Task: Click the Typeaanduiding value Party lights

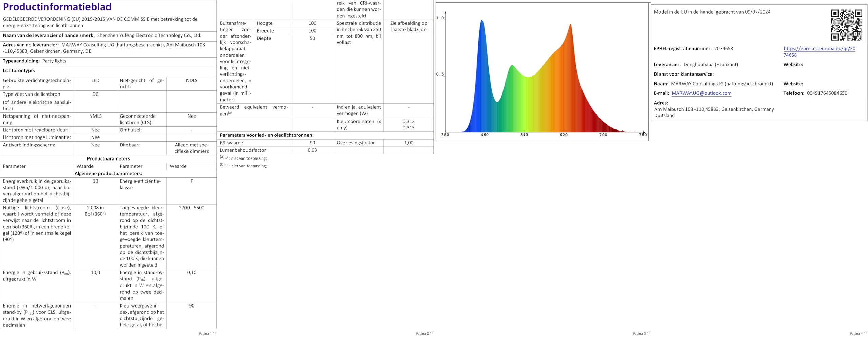Action: 54,61
